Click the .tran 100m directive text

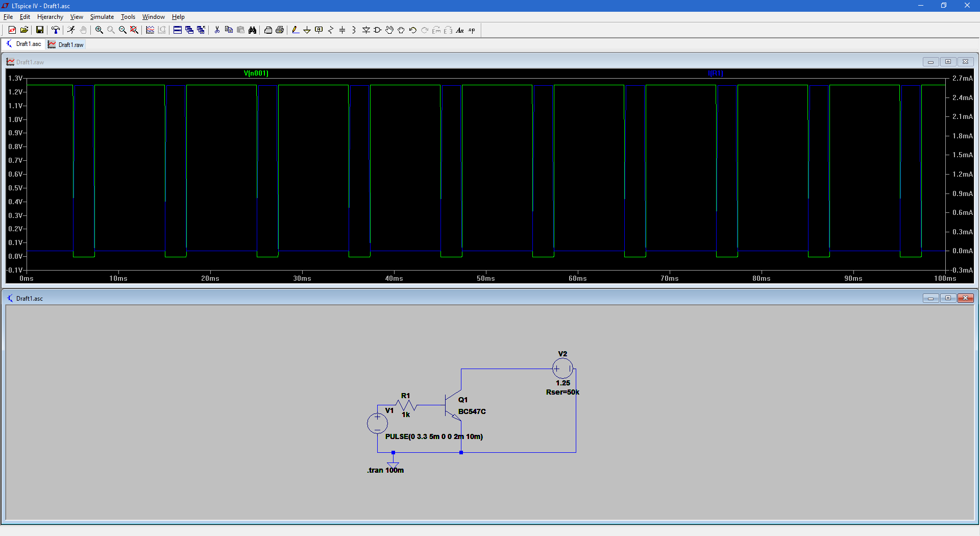click(385, 470)
